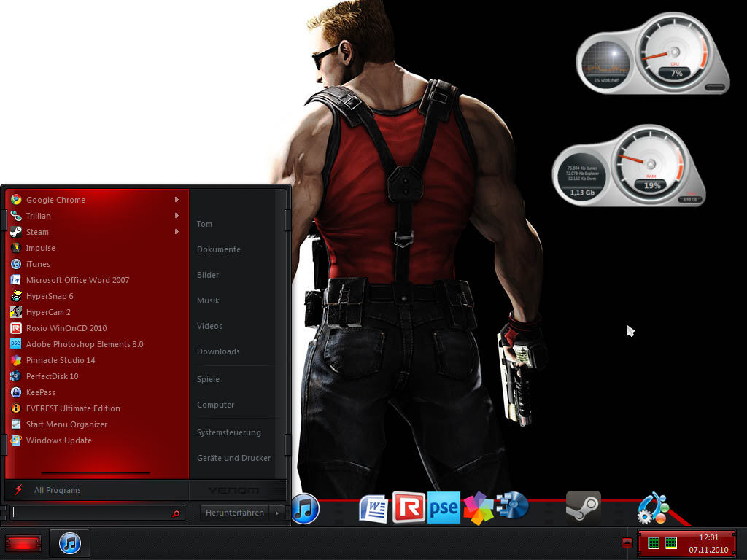Click the iTunes taskbar button
This screenshot has width=747, height=560.
pos(69,543)
